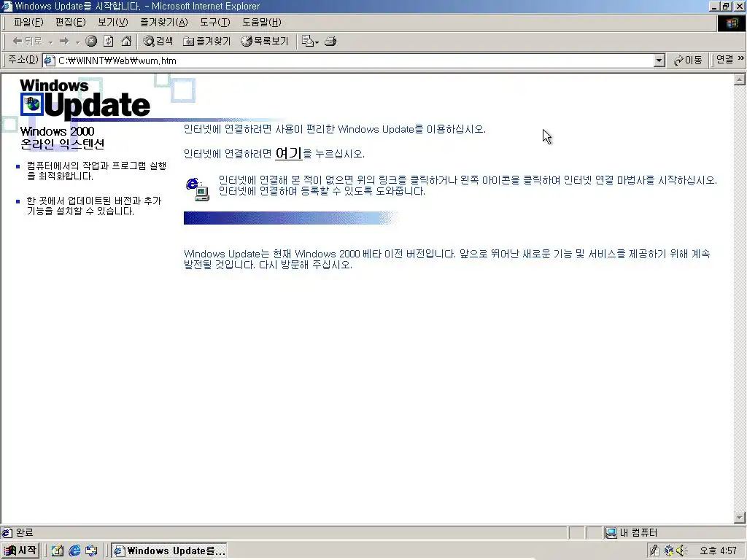Image resolution: width=747 pixels, height=560 pixels.
Task: Open the forward history dropdown arrow
Action: click(77, 42)
